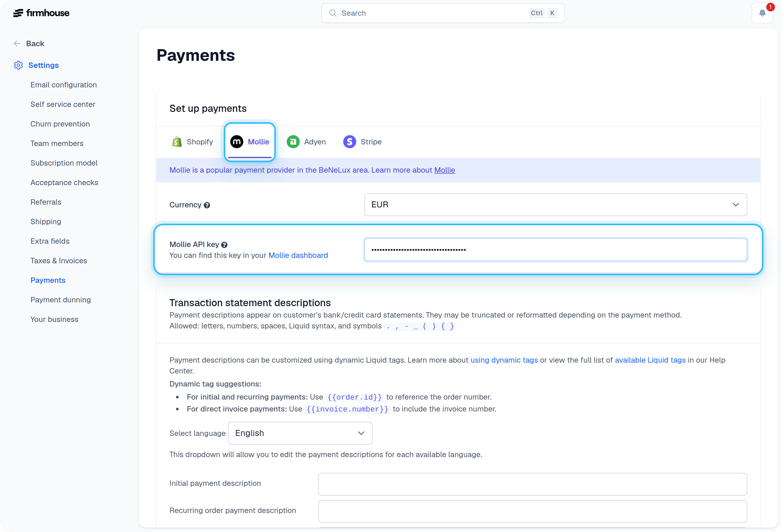The width and height of the screenshot is (782, 532).
Task: Open the Currency EUR dropdown
Action: coord(556,204)
